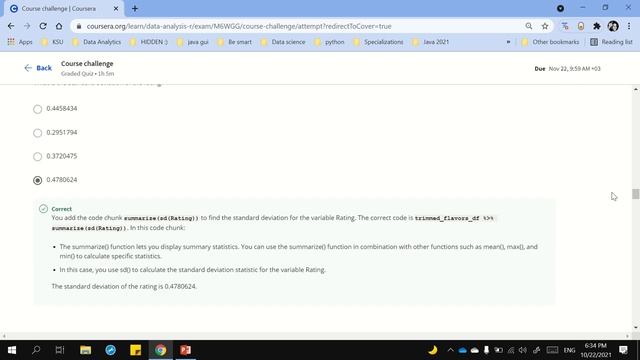The image size is (640, 360).
Task: Open the java gui bookmark folder
Action: coord(192,42)
